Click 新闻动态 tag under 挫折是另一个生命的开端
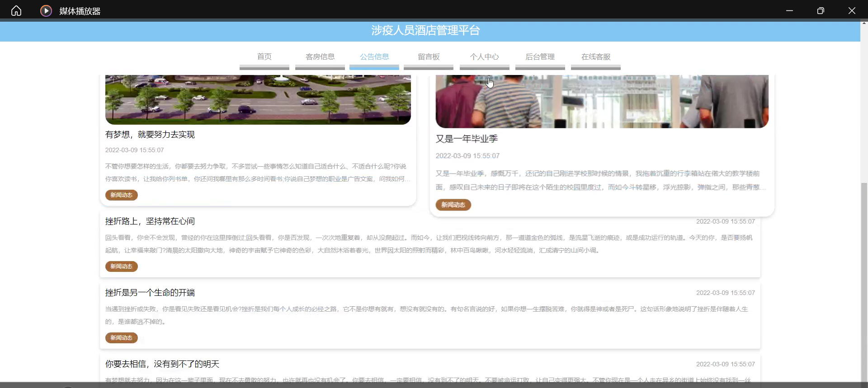868x388 pixels. [x=122, y=338]
